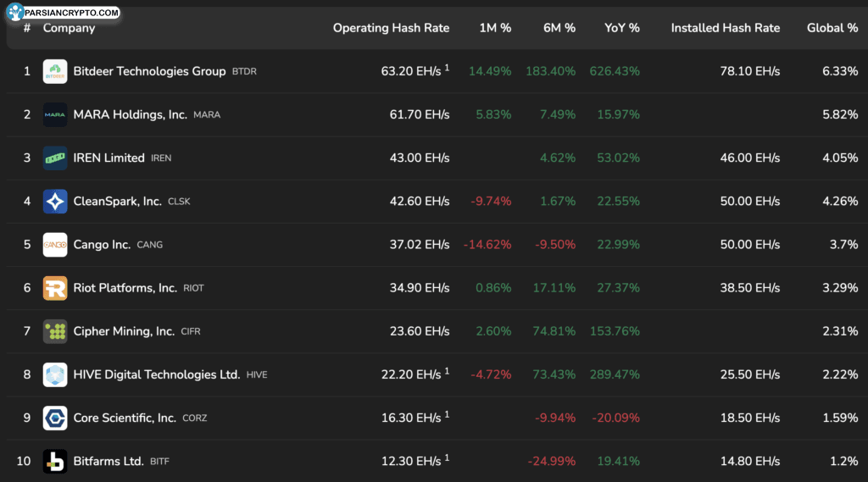
Task: Click the 34.90 EH/s operating hash rate
Action: coord(420,288)
